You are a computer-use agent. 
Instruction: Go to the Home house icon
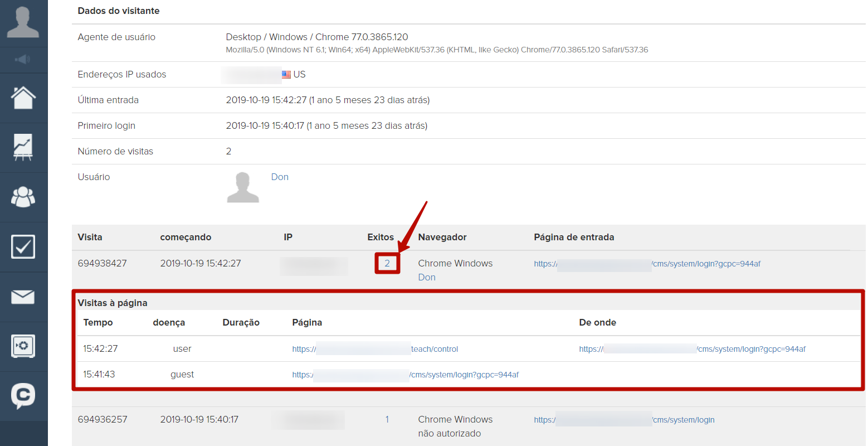coord(23,98)
